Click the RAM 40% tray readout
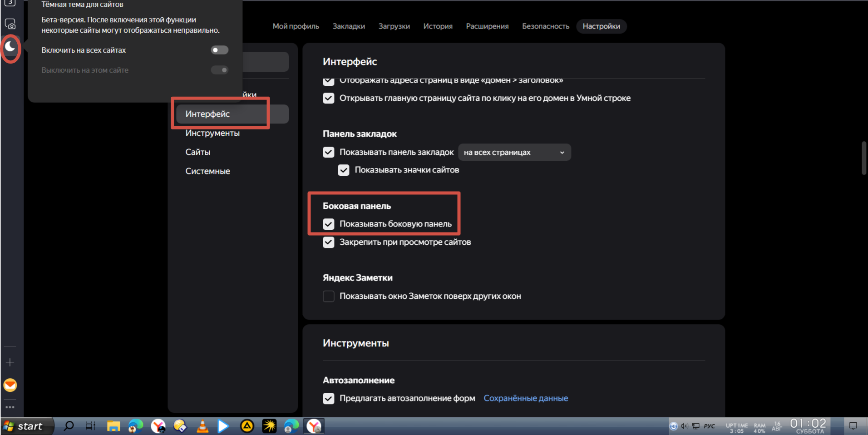This screenshot has height=435, width=868. point(759,428)
